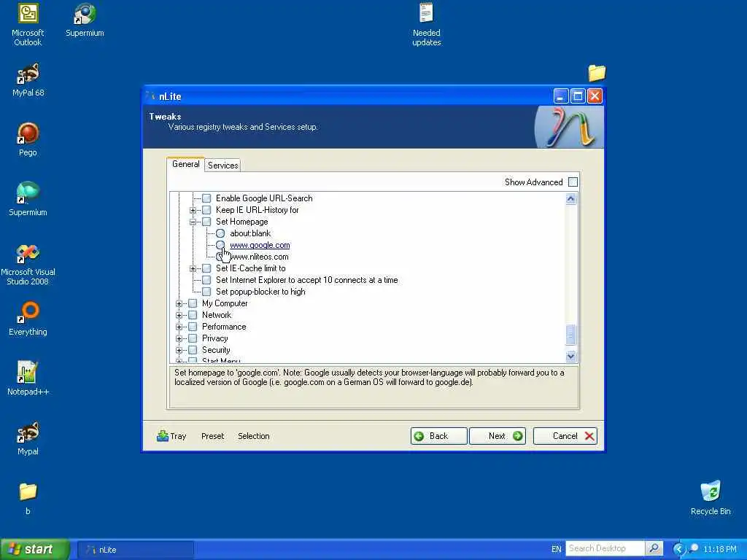
Task: Click the Search Desktop input field
Action: click(605, 548)
